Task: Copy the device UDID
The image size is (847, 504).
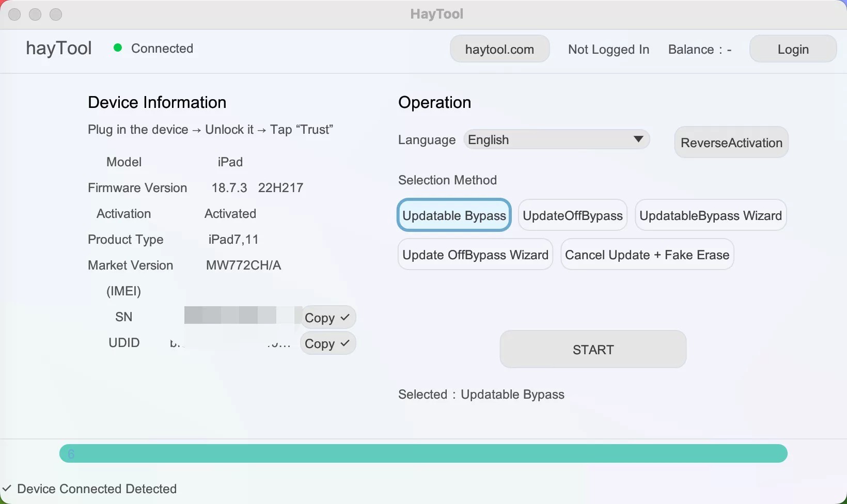Action: point(327,343)
